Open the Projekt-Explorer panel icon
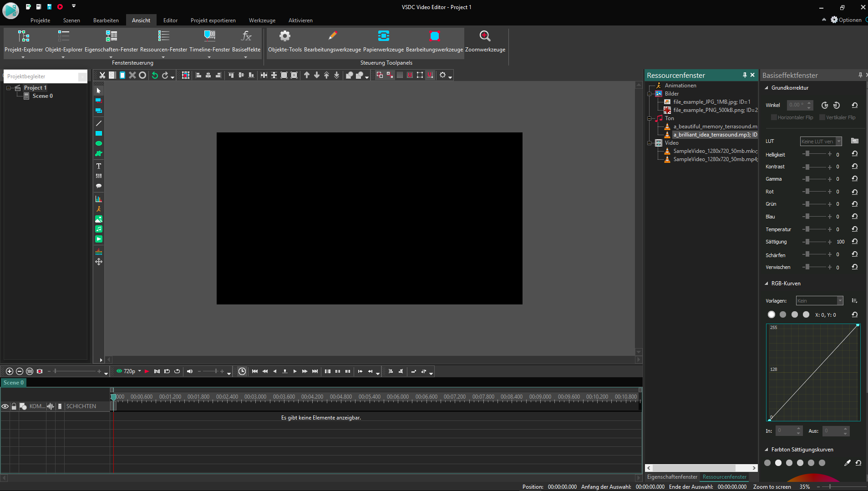Screen dimensions: 868x491 coord(23,36)
